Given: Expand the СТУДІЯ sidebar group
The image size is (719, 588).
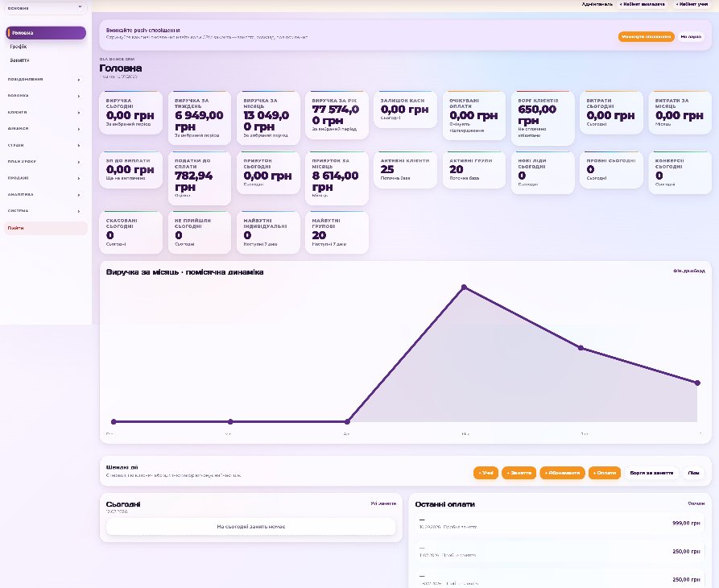Looking at the screenshot, I should [x=45, y=146].
